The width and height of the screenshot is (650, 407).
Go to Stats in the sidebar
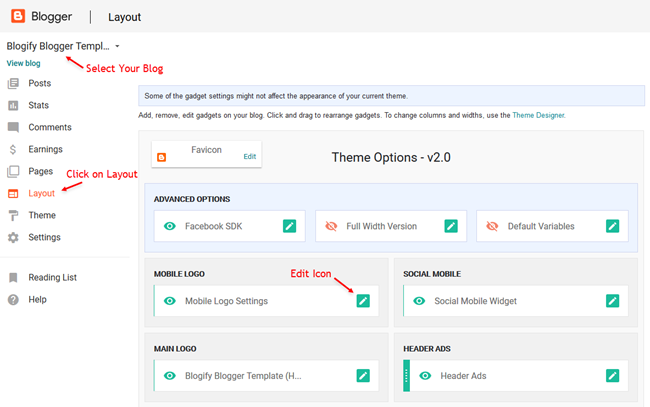click(39, 105)
